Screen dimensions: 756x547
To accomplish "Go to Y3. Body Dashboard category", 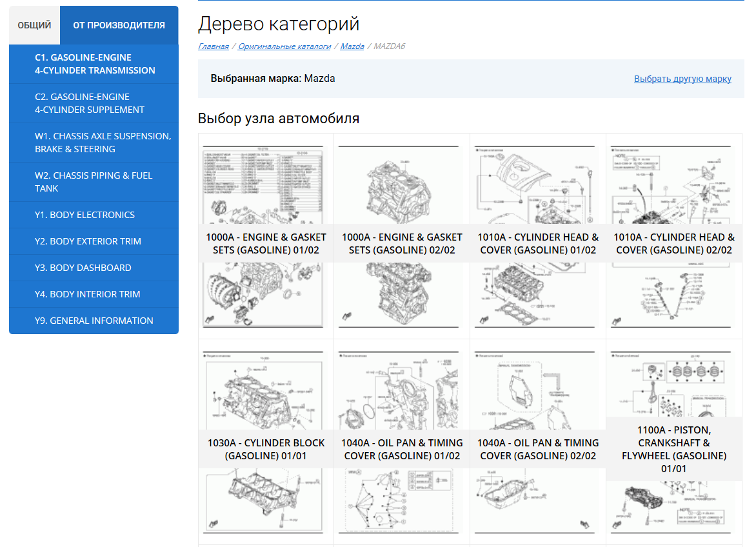I will click(94, 268).
